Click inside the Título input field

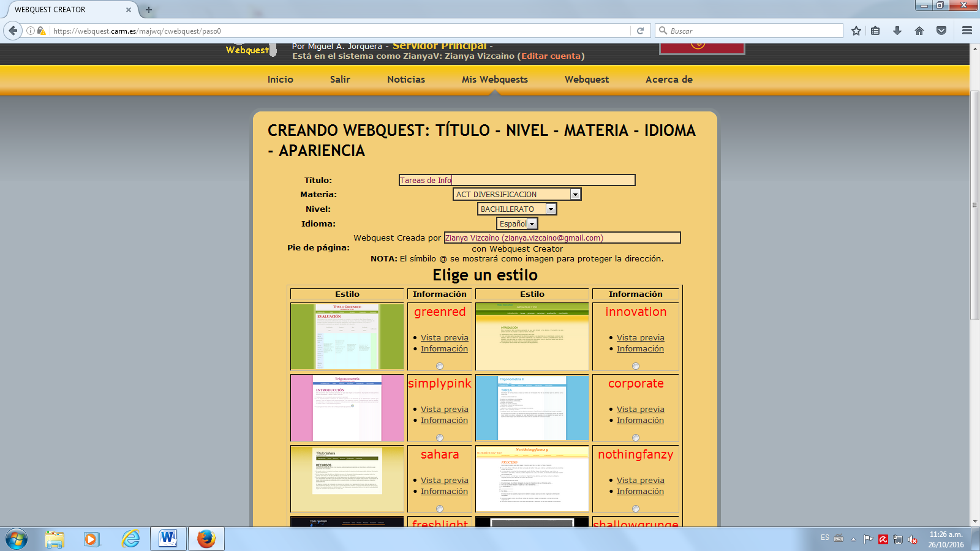pos(516,180)
